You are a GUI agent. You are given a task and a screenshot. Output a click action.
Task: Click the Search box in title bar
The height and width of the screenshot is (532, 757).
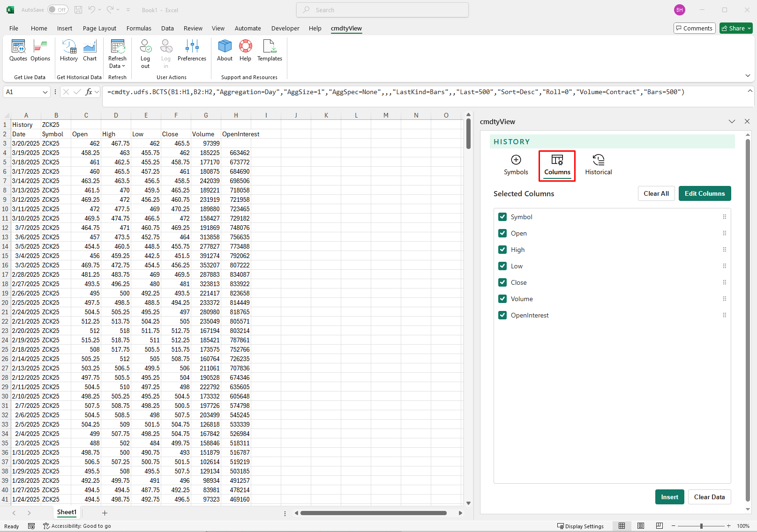click(382, 10)
